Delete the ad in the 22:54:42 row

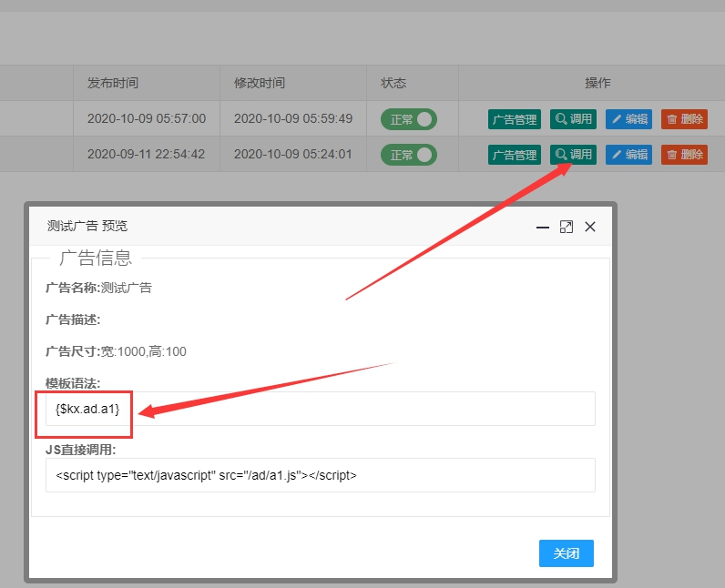coord(684,155)
